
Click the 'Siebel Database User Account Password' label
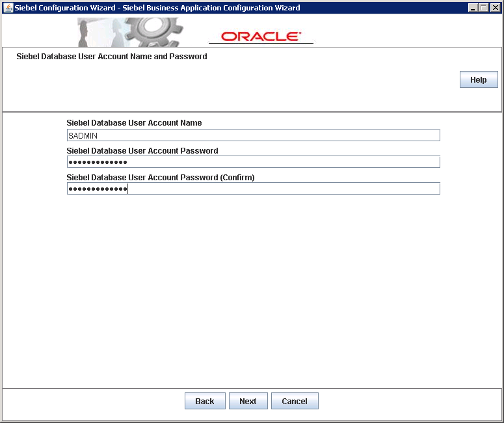[x=142, y=150]
